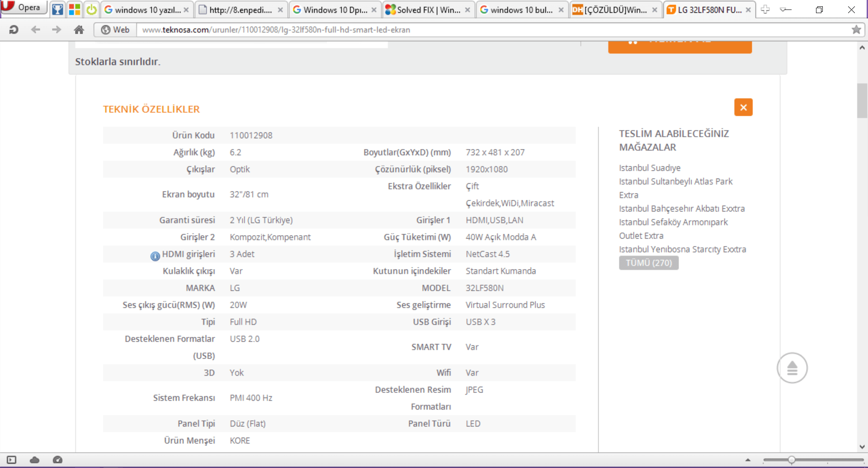Viewport: 868px width, 468px height.
Task: Select the 'Virtual Surround Plus' value
Action: coord(505,305)
